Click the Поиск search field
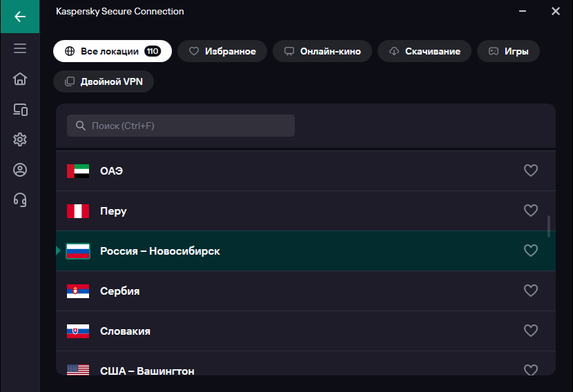 (180, 126)
